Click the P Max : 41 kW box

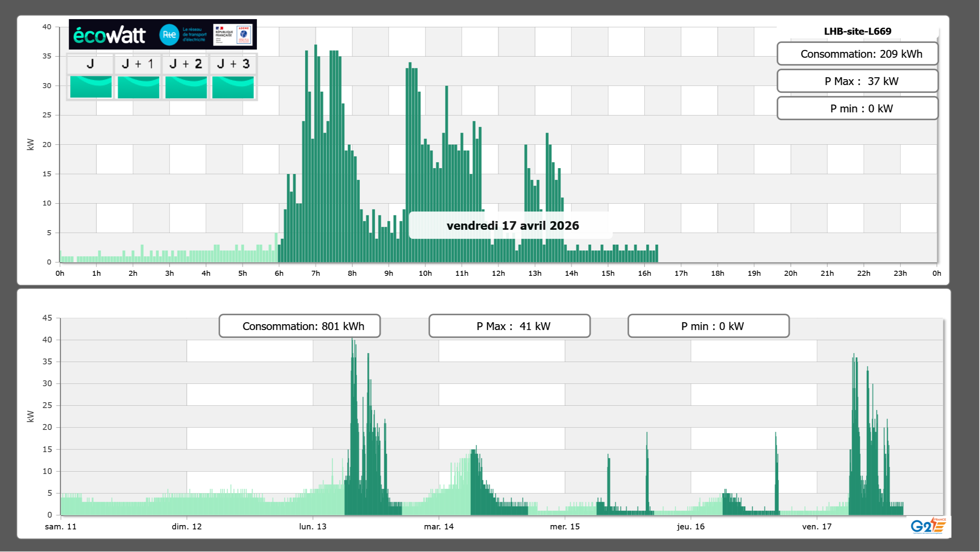[x=509, y=326]
